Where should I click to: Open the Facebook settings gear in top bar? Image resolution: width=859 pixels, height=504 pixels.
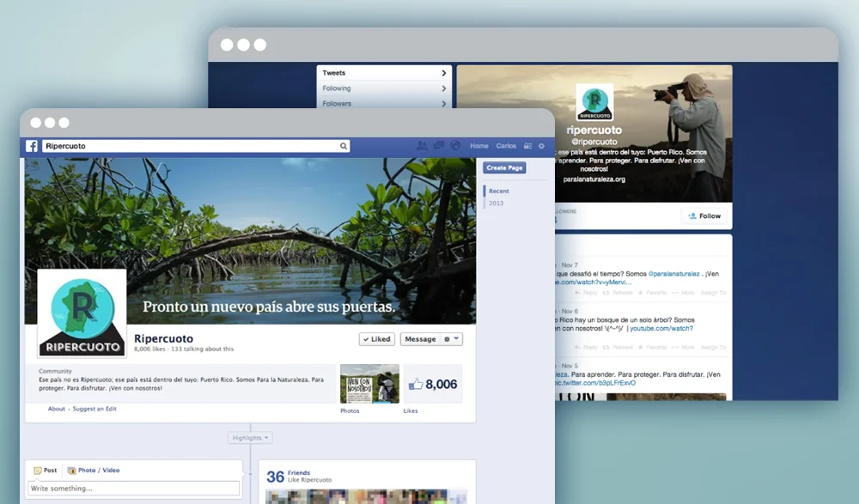[541, 146]
